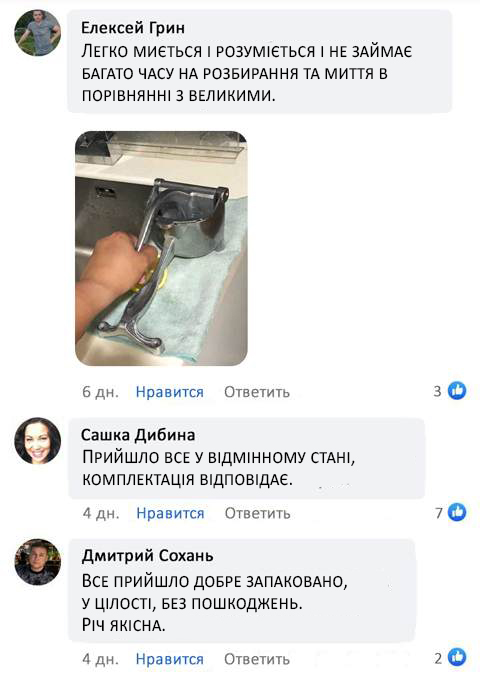The image size is (480, 681).
Task: Click like reaction icon with count 7
Action: [x=457, y=512]
